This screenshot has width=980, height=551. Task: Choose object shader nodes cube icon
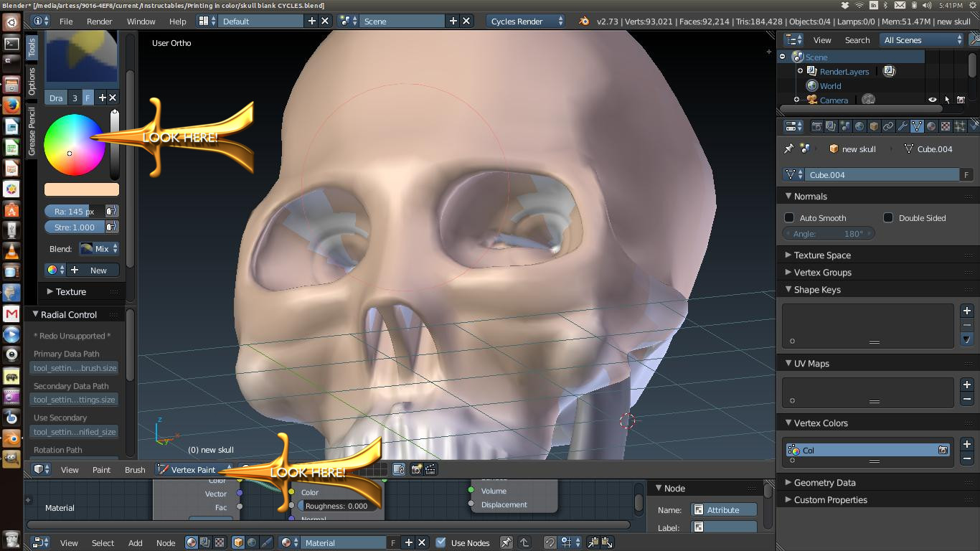click(238, 542)
